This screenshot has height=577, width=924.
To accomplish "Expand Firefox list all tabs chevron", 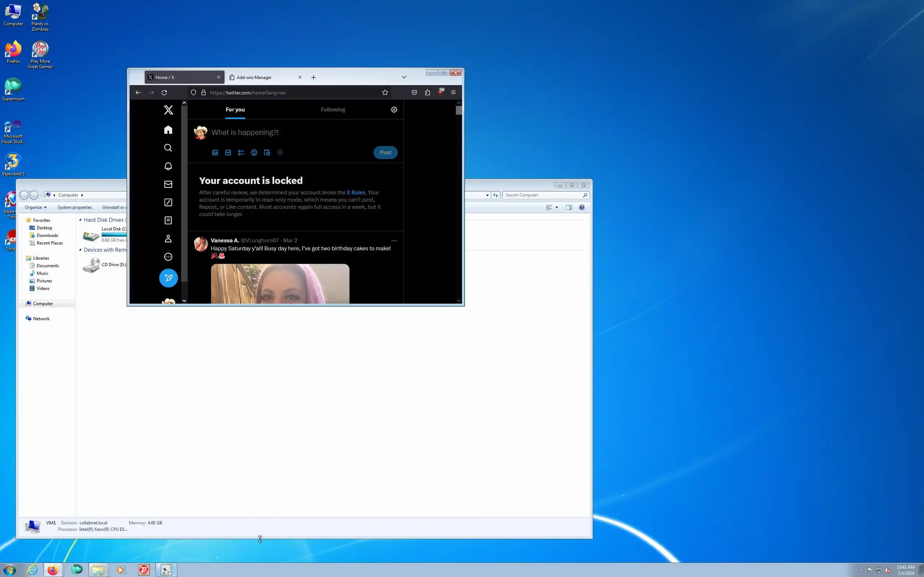I will 404,78.
